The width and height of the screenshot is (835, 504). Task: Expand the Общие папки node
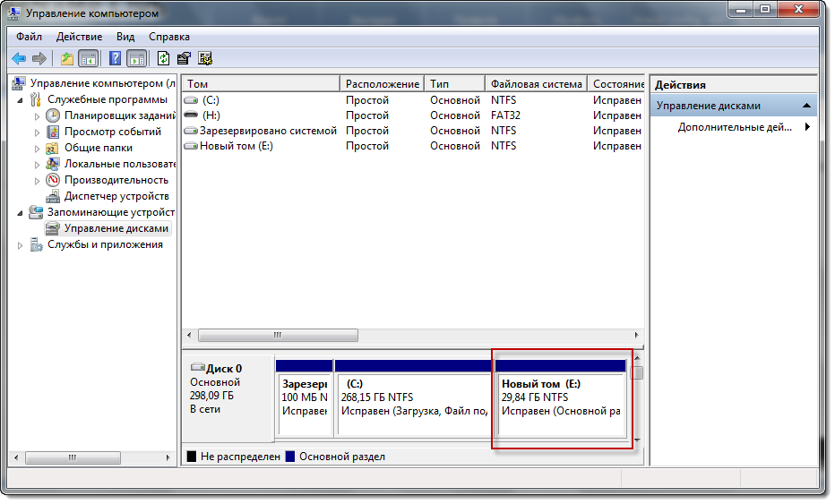(x=37, y=149)
